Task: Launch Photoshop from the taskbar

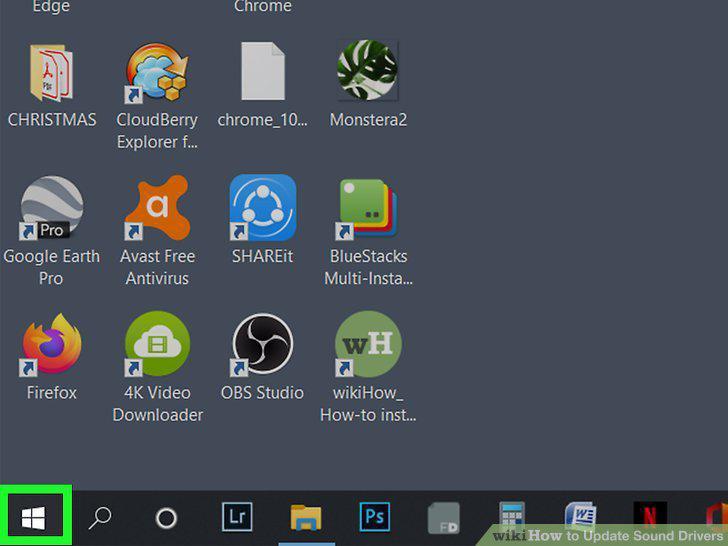Action: (x=375, y=517)
